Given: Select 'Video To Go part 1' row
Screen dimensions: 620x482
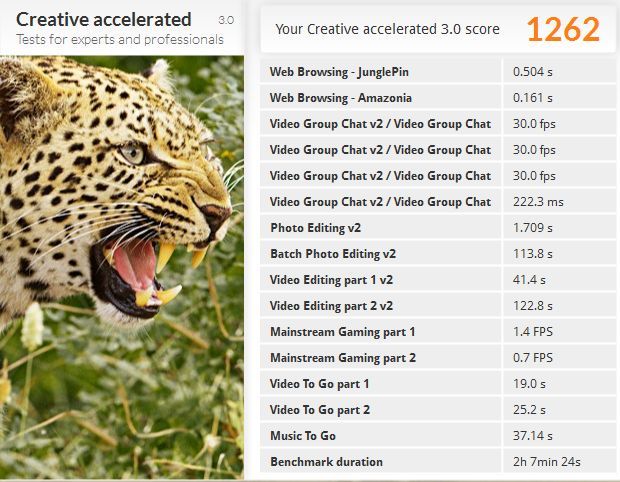Looking at the screenshot, I should click(438, 384).
